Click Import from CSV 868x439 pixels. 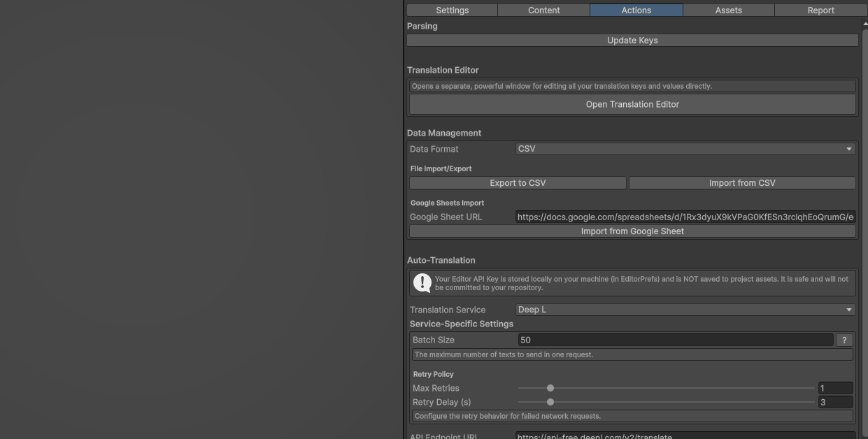[x=741, y=182]
